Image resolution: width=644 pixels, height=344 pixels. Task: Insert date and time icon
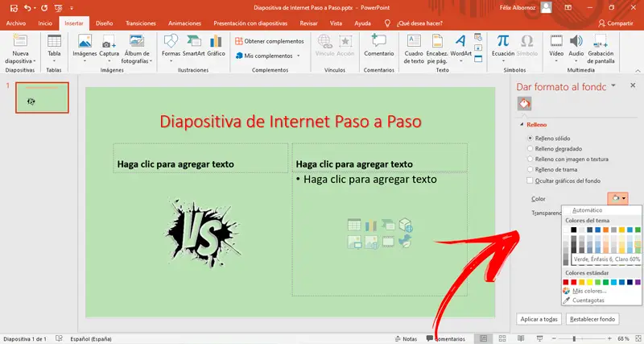(x=478, y=37)
